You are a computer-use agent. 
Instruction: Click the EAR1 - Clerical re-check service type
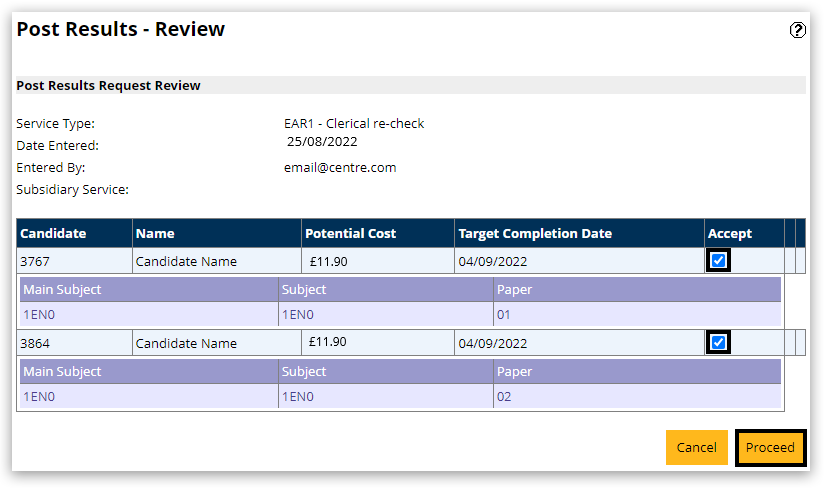[354, 123]
